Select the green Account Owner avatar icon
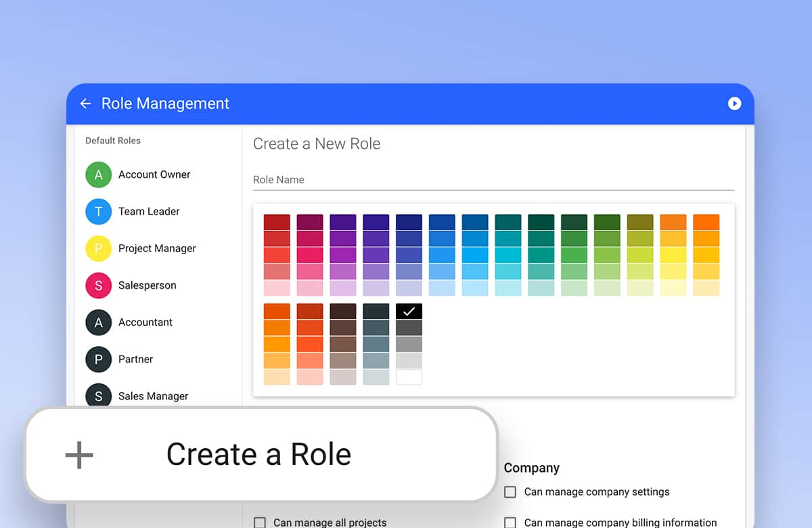Screen dimensions: 812x528 coord(98,174)
